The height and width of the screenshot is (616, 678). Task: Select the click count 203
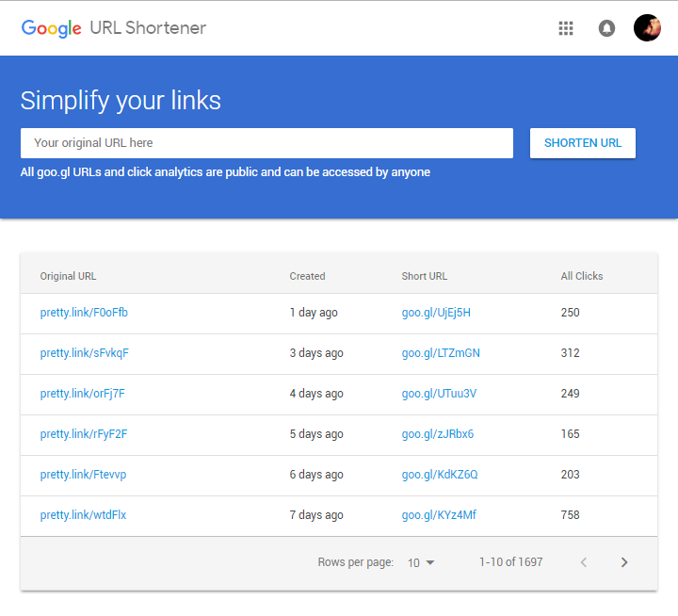[570, 475]
